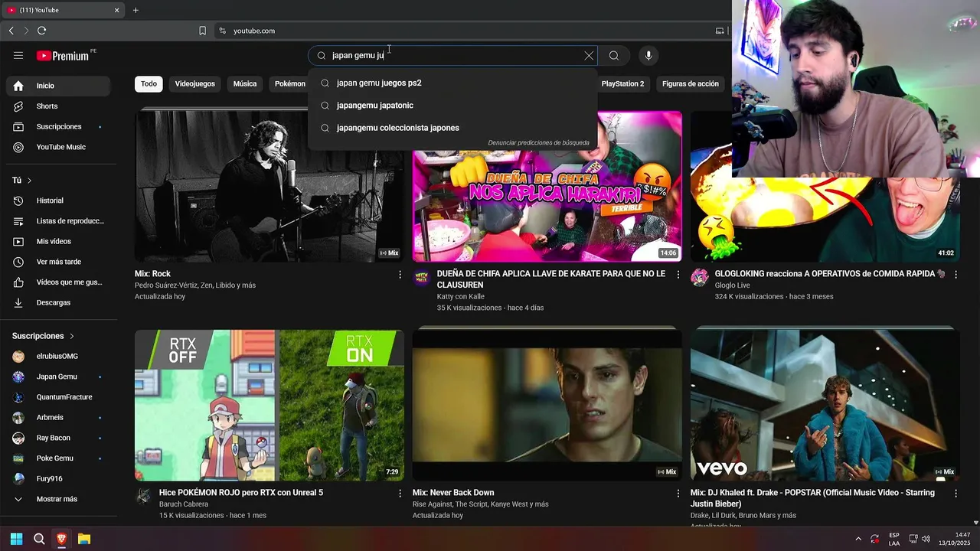Open 'Vídeos que me gustan' list
The width and height of the screenshot is (980, 551).
coord(58,282)
